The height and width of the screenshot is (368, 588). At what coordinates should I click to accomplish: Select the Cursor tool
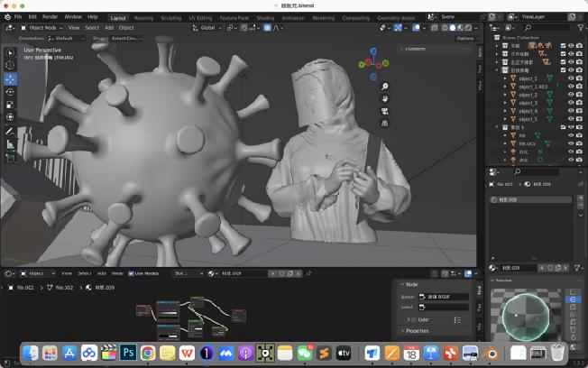[10, 65]
